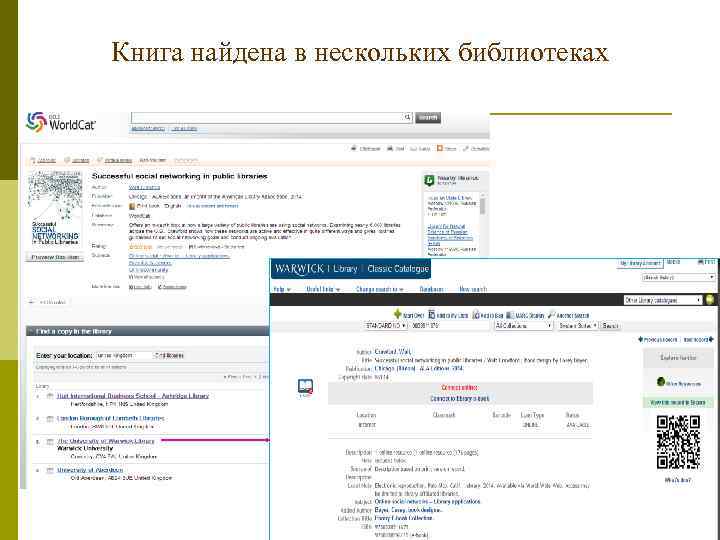Viewport: 720px width, 540px height.
Task: Open Advanced Search link under WorldCat search
Action: pyautogui.click(x=148, y=129)
